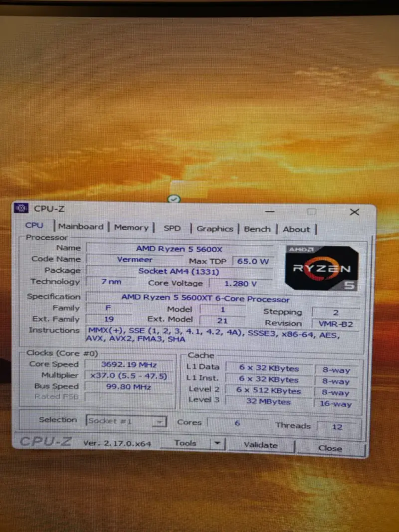Click the Multiplier value x37.0 (5.5 - 47.5)

pos(129,376)
